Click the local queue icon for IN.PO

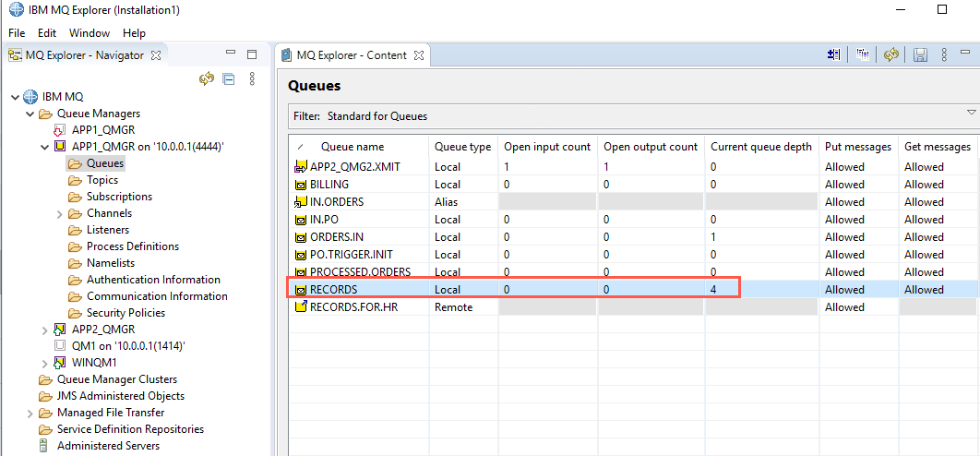(x=301, y=220)
